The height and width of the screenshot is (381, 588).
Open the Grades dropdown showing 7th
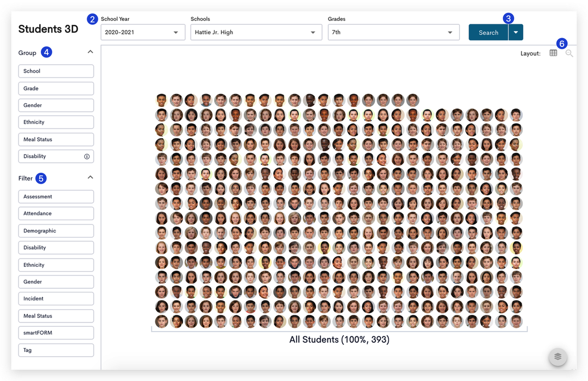click(x=393, y=32)
